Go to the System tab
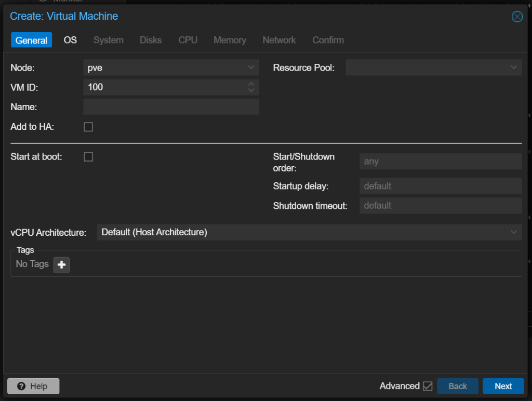Viewport: 532px width, 401px height. click(109, 40)
